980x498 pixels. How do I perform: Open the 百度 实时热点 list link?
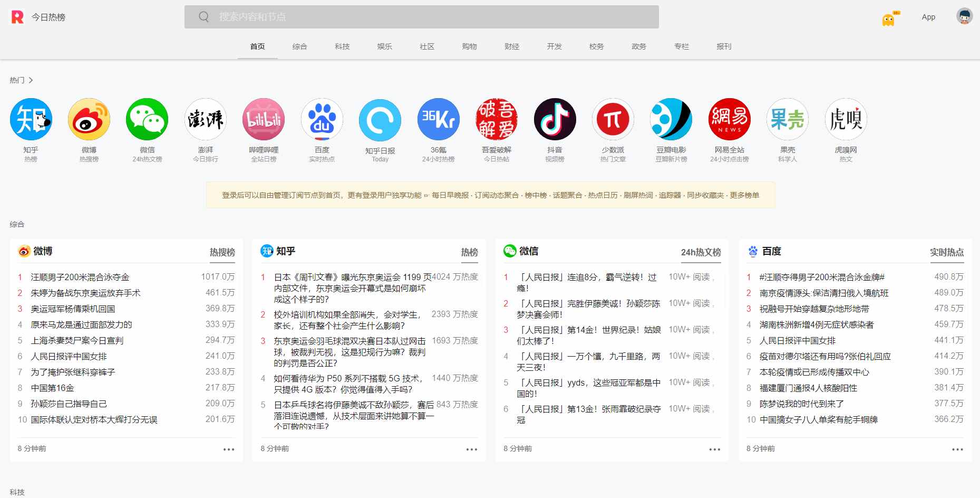(x=947, y=252)
